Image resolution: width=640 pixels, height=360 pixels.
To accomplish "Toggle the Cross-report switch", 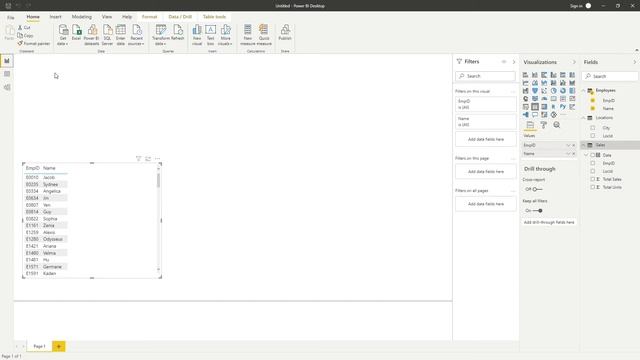I will point(537,189).
